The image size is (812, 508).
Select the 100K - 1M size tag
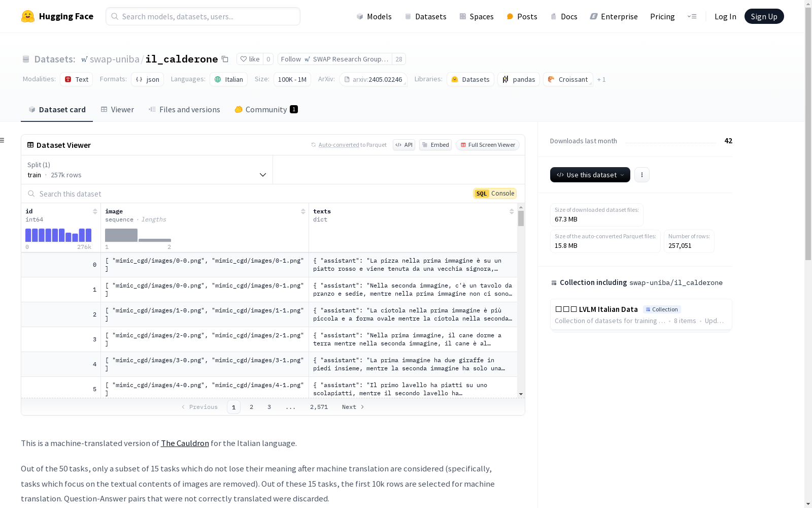292,79
